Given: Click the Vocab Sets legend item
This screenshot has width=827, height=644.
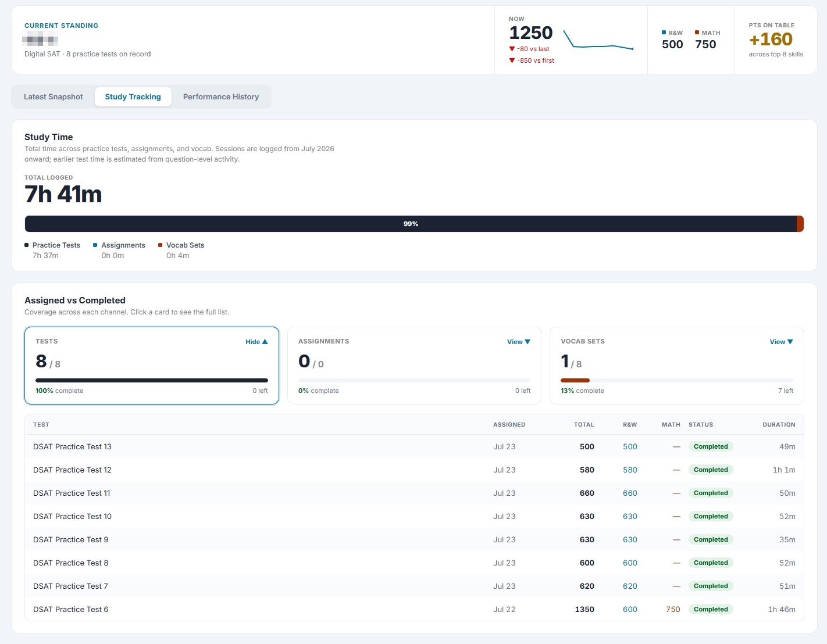Looking at the screenshot, I should click(x=181, y=250).
